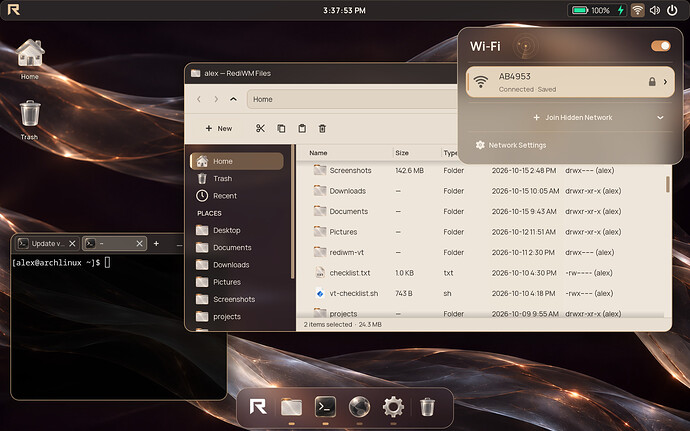Sort by the Name column header
This screenshot has height=431, width=690.
tap(318, 153)
